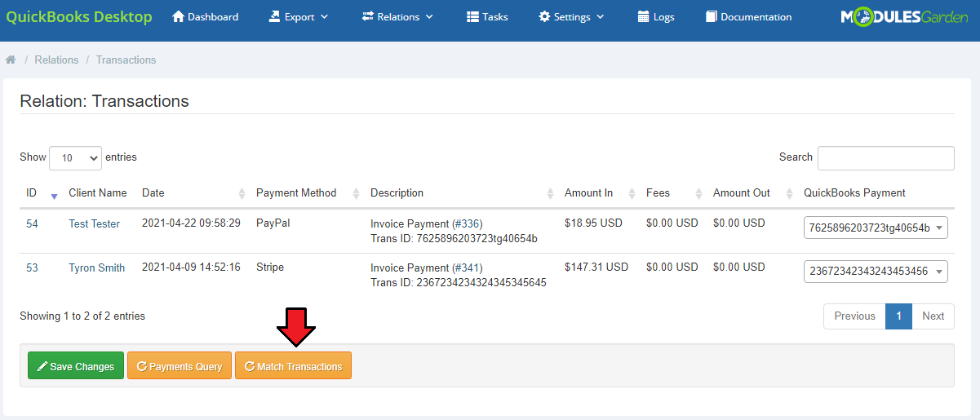The height and width of the screenshot is (420, 980).
Task: Open transaction ID 53
Action: (32, 267)
